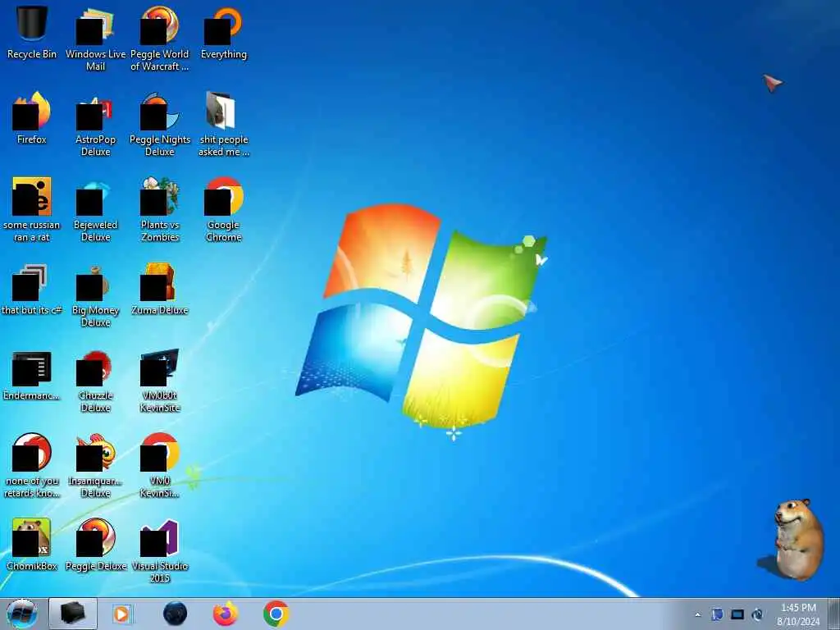Click the Action Center flag tray icon
The height and width of the screenshot is (630, 840).
[x=717, y=614]
